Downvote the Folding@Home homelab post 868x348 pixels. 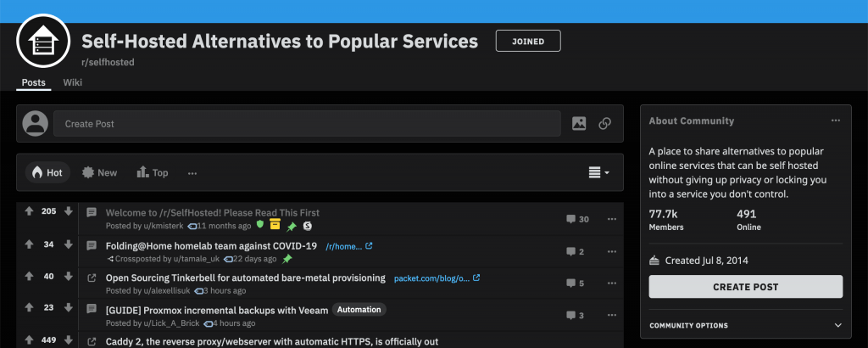click(69, 244)
